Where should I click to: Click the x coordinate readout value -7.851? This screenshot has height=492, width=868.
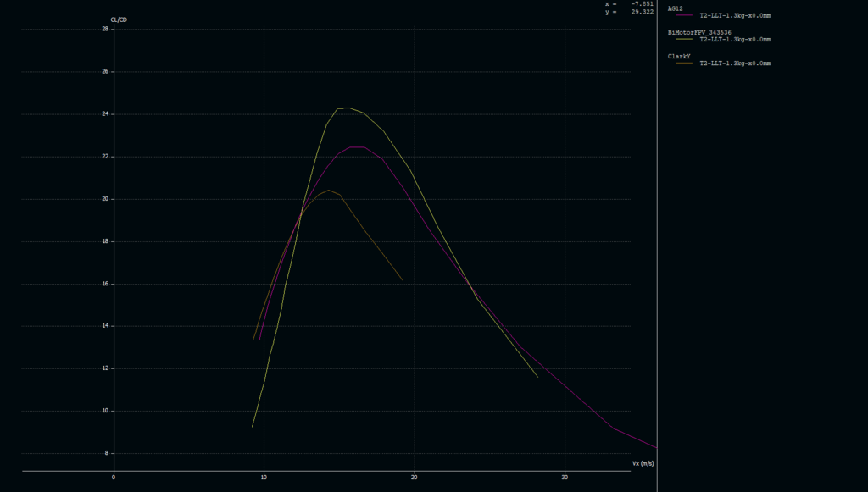[641, 3]
